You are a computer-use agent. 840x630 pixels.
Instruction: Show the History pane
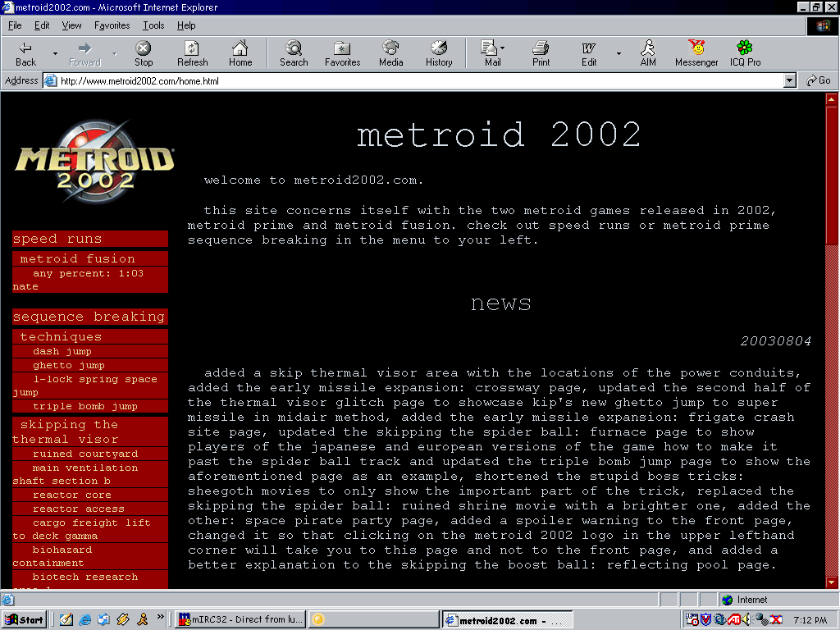tap(439, 53)
